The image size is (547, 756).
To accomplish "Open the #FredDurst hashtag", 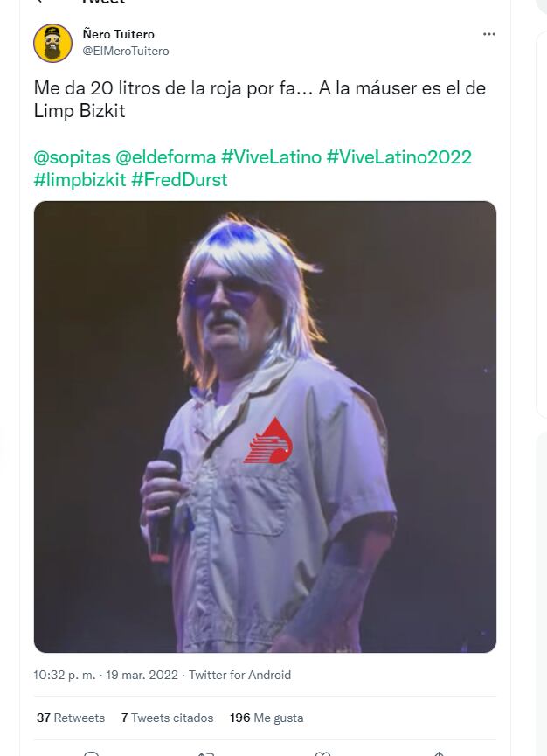I will pyautogui.click(x=179, y=180).
